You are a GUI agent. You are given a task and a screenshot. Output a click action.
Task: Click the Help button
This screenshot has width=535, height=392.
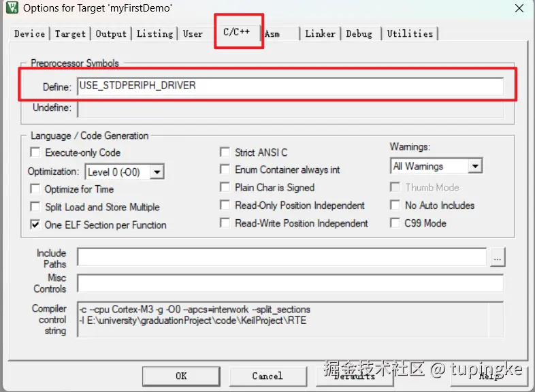(x=489, y=376)
